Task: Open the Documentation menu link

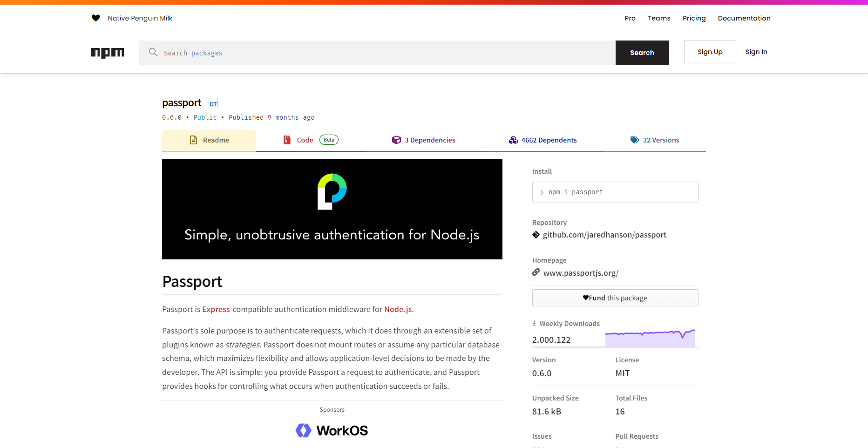Action: tap(744, 18)
